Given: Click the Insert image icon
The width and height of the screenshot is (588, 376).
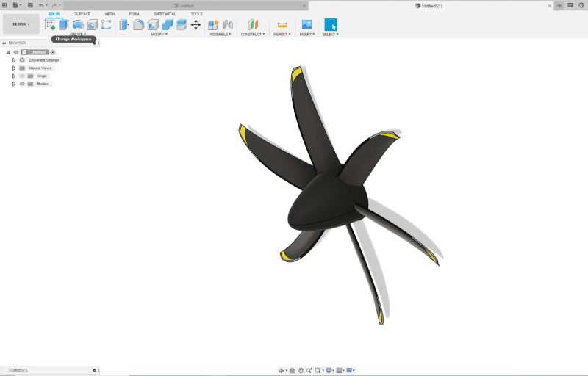Looking at the screenshot, I should tap(306, 25).
